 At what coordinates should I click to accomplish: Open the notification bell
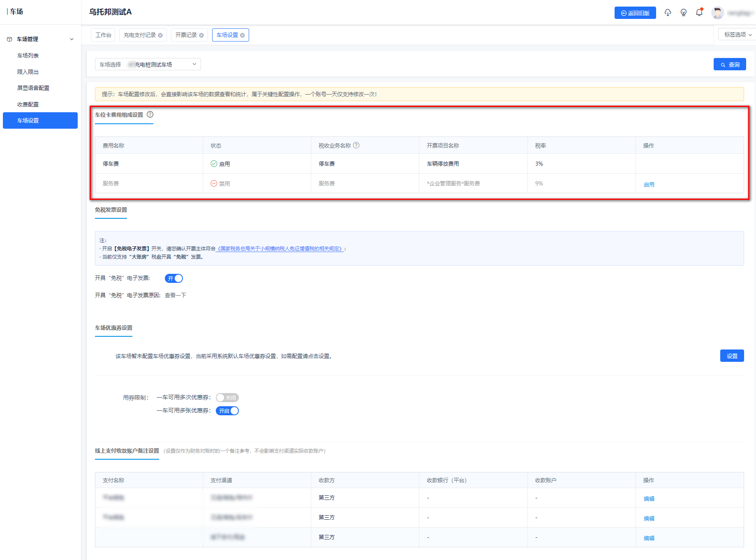click(x=699, y=13)
